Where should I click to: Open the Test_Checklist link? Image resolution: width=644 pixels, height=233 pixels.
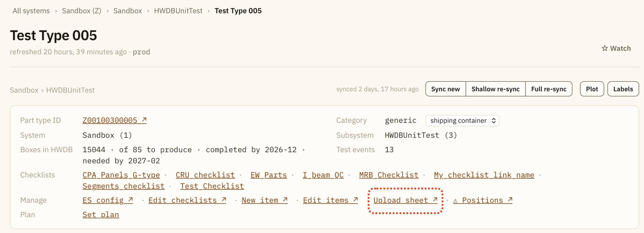[x=212, y=186]
